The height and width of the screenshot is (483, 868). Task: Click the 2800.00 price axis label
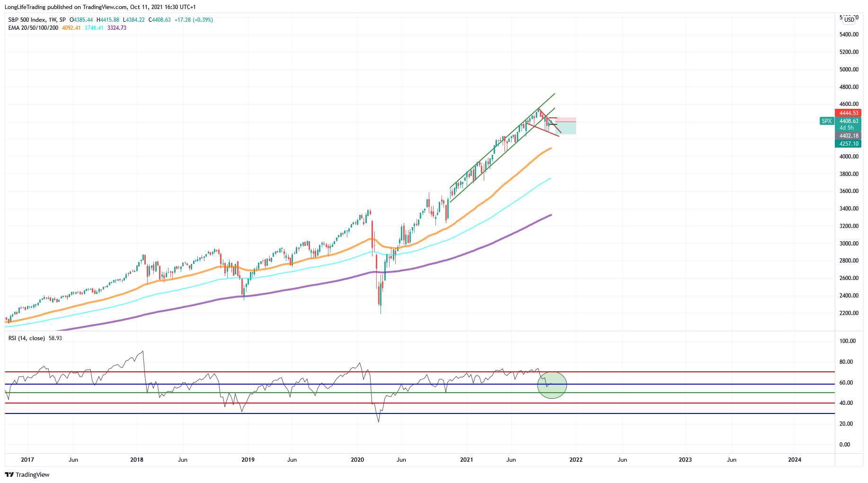(x=849, y=261)
